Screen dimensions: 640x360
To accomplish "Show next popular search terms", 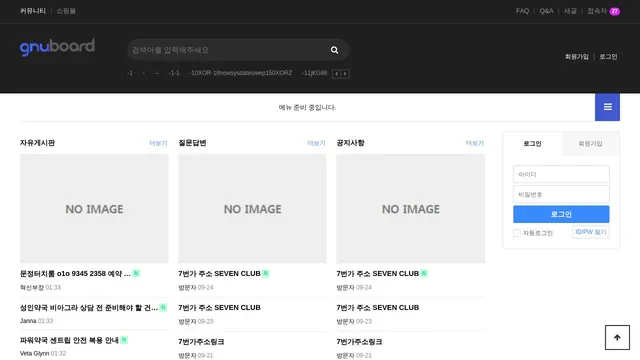I will click(345, 74).
